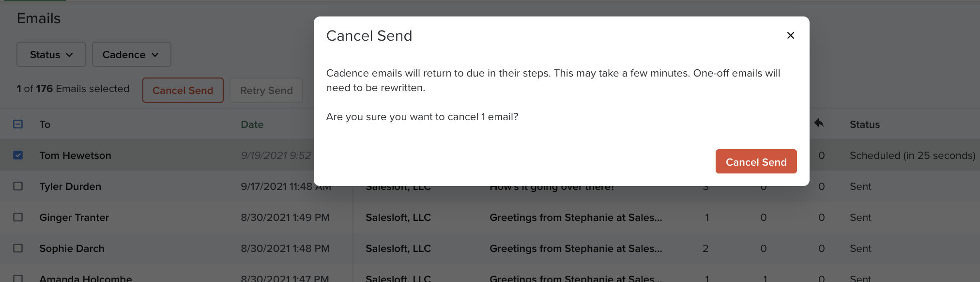
Task: Check the checkbox beside Tyler Durden
Action: click(18, 186)
